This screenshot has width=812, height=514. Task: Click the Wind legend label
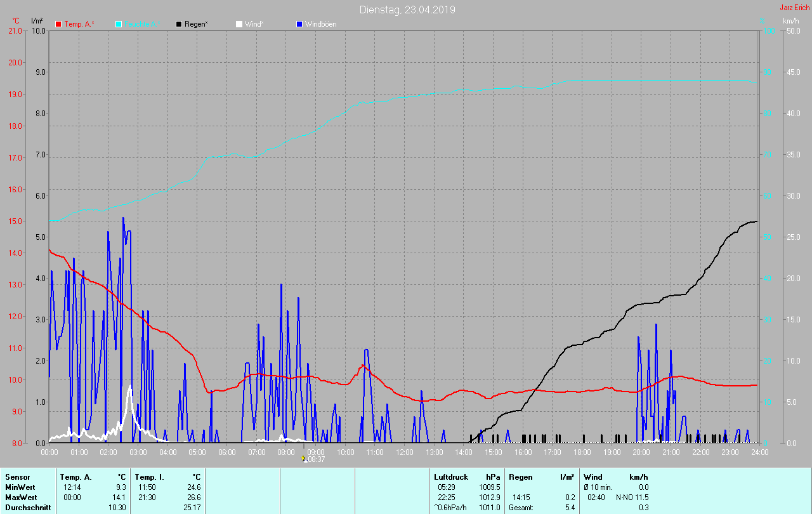254,24
